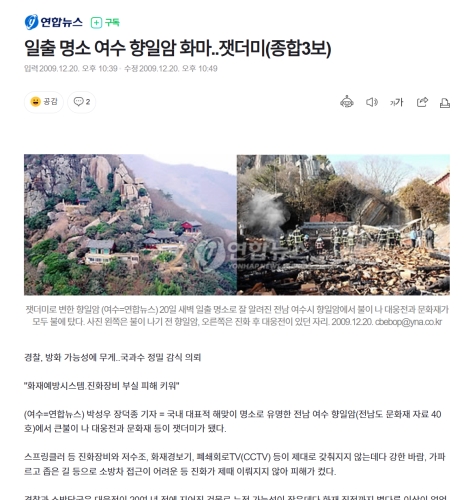Click the comment count 2

click(88, 102)
